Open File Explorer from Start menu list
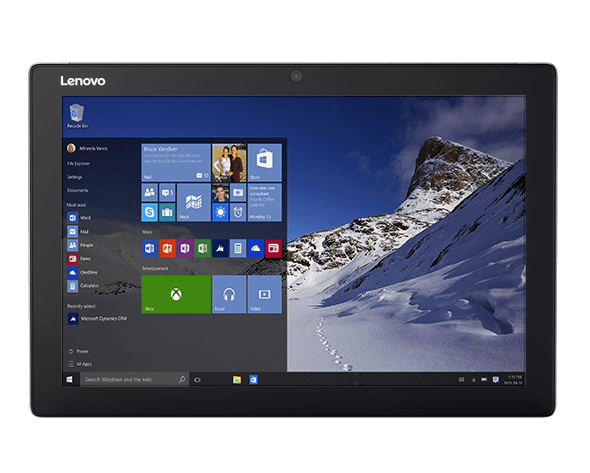590x473 pixels. point(78,163)
